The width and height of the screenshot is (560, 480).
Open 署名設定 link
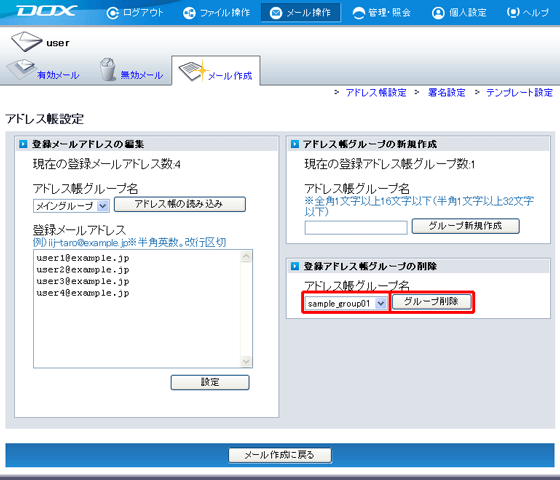click(x=446, y=92)
